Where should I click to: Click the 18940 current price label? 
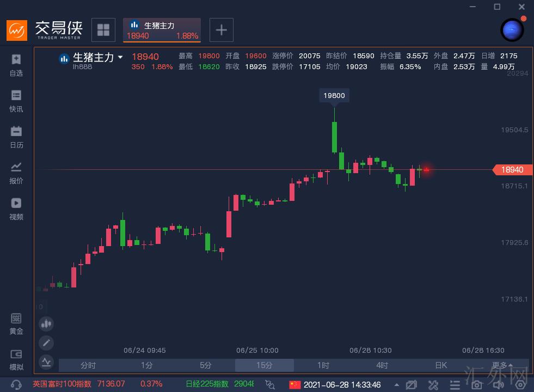512,170
